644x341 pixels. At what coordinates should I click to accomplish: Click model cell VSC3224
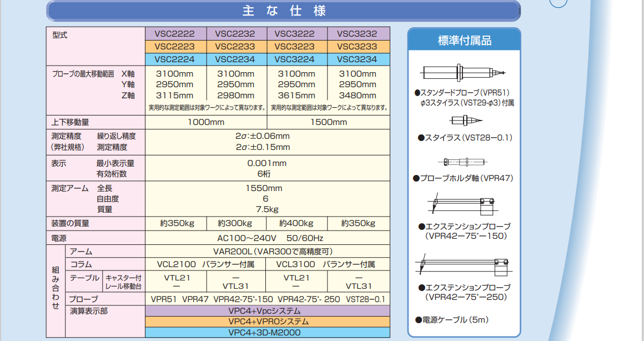(x=296, y=59)
